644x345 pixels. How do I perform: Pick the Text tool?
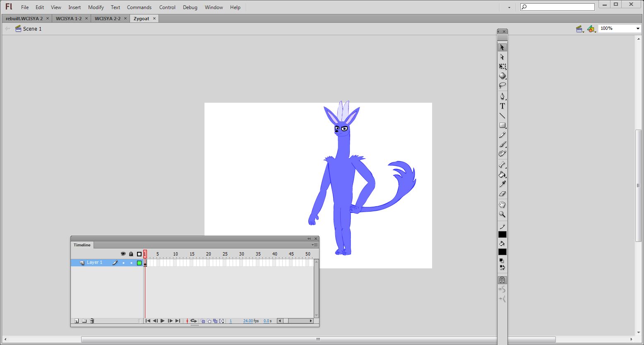click(502, 106)
